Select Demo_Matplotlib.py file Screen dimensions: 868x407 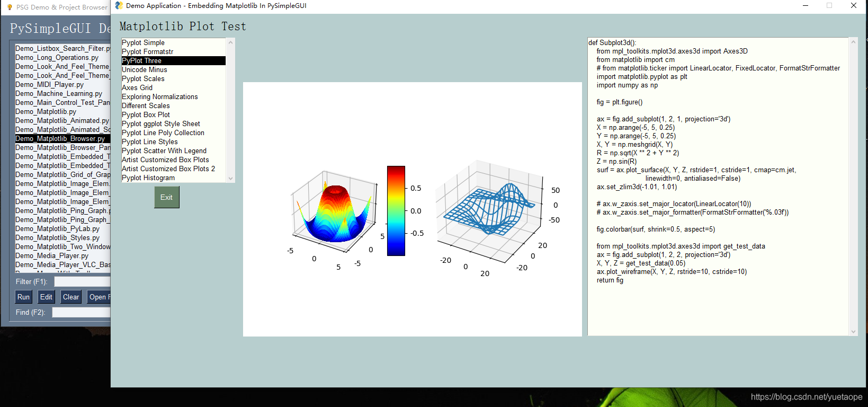point(63,111)
